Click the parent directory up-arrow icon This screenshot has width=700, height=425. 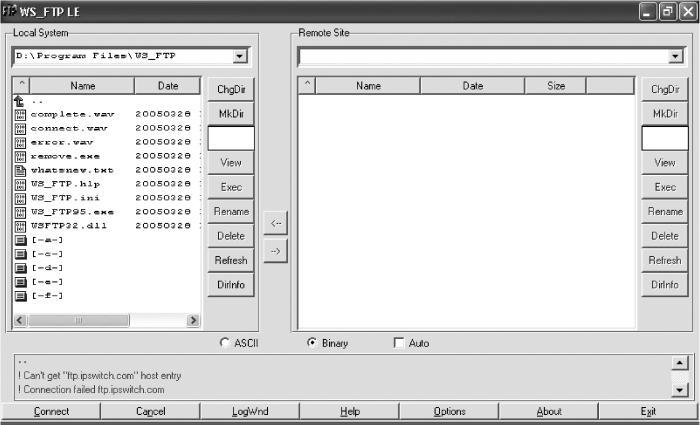point(20,101)
